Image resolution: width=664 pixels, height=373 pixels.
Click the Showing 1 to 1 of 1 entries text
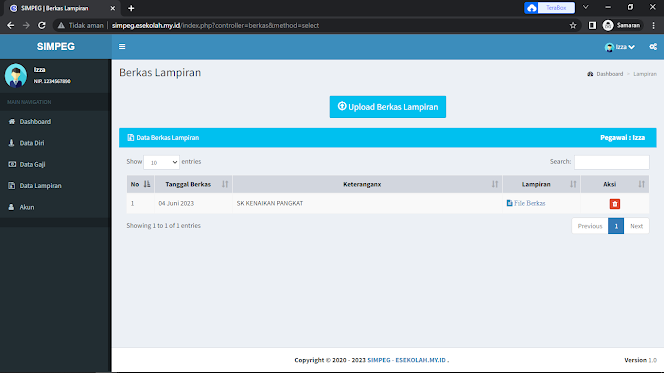(163, 226)
